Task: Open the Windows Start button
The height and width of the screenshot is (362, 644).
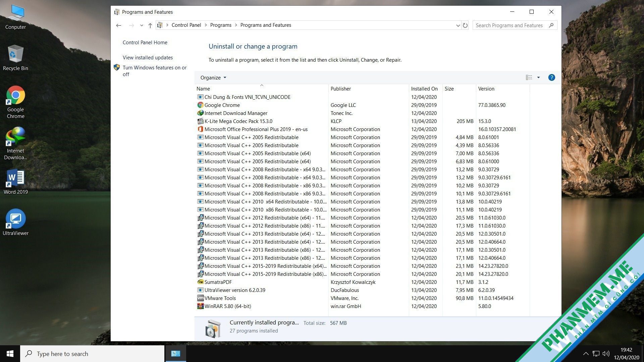Action: [10, 354]
